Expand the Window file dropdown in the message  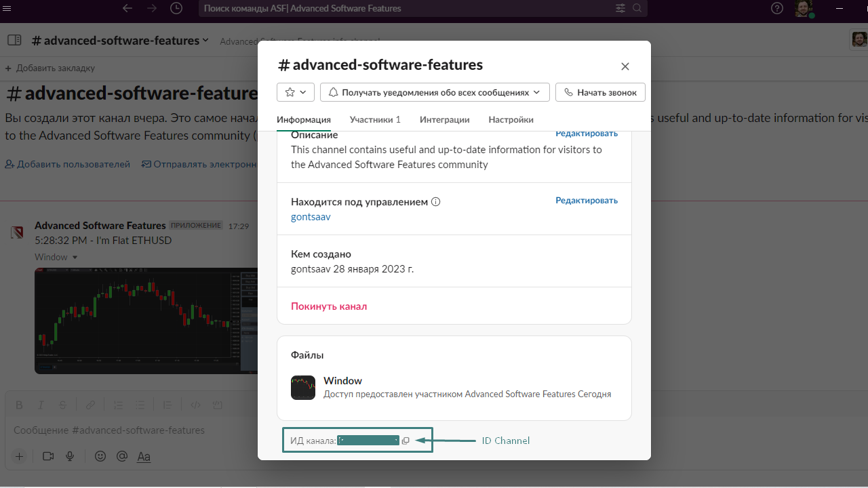(x=75, y=257)
